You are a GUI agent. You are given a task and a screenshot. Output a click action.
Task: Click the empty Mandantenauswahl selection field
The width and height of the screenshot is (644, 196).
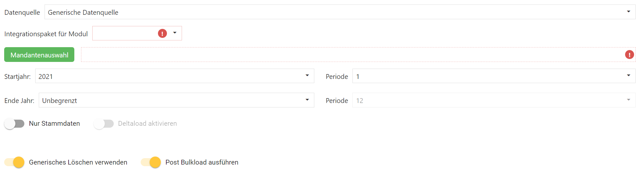(352, 55)
